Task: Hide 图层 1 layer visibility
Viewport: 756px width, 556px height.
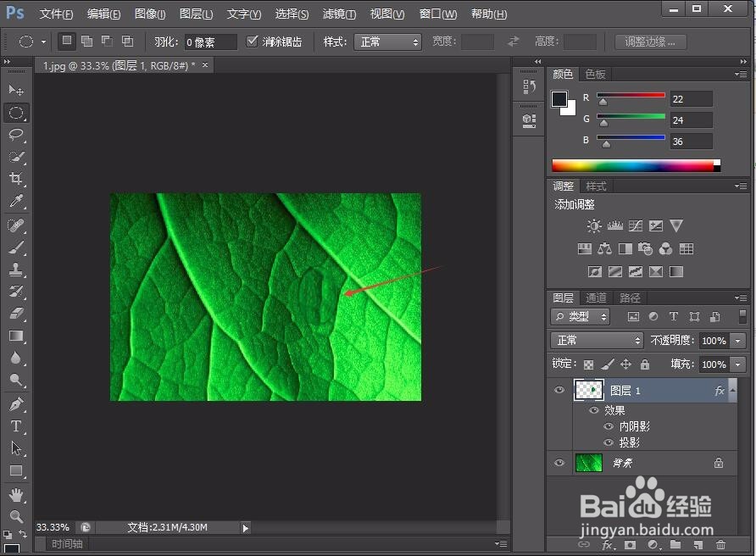Action: (559, 390)
